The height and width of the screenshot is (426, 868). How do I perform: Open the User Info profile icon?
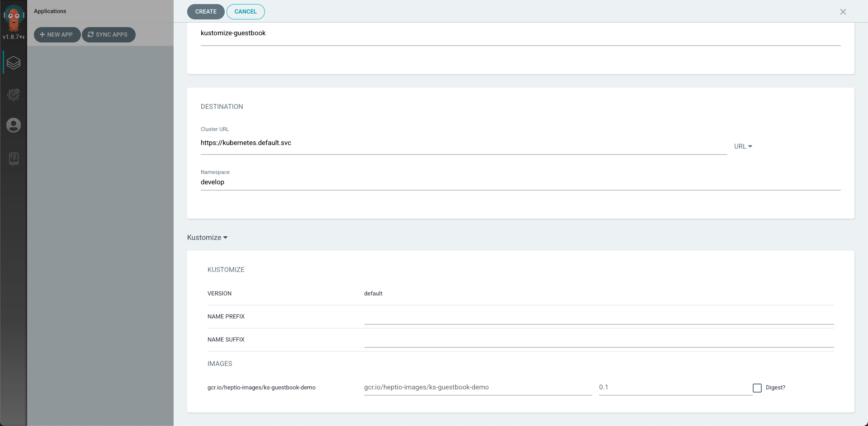[14, 125]
